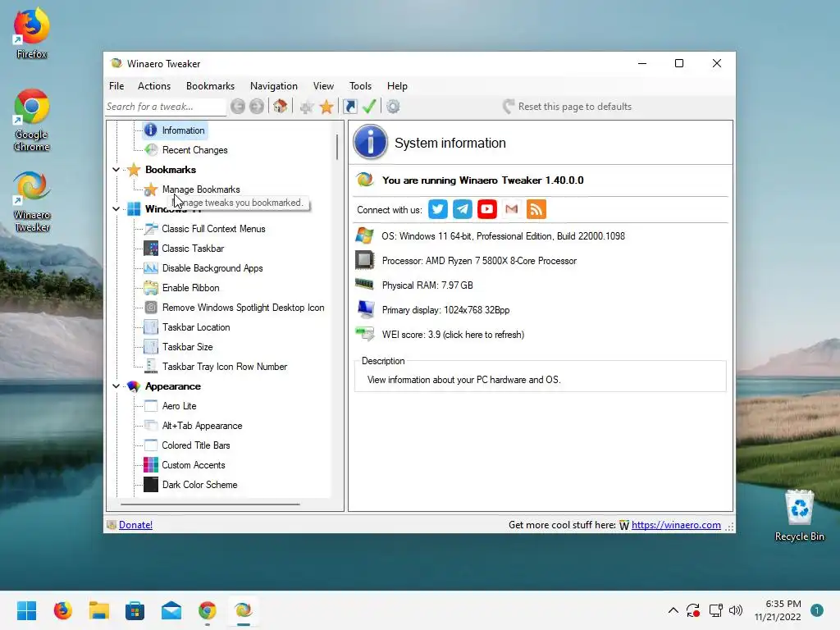Viewport: 840px width, 630px height.
Task: Click the monitor icon beside Primary display
Action: pyautogui.click(x=365, y=309)
